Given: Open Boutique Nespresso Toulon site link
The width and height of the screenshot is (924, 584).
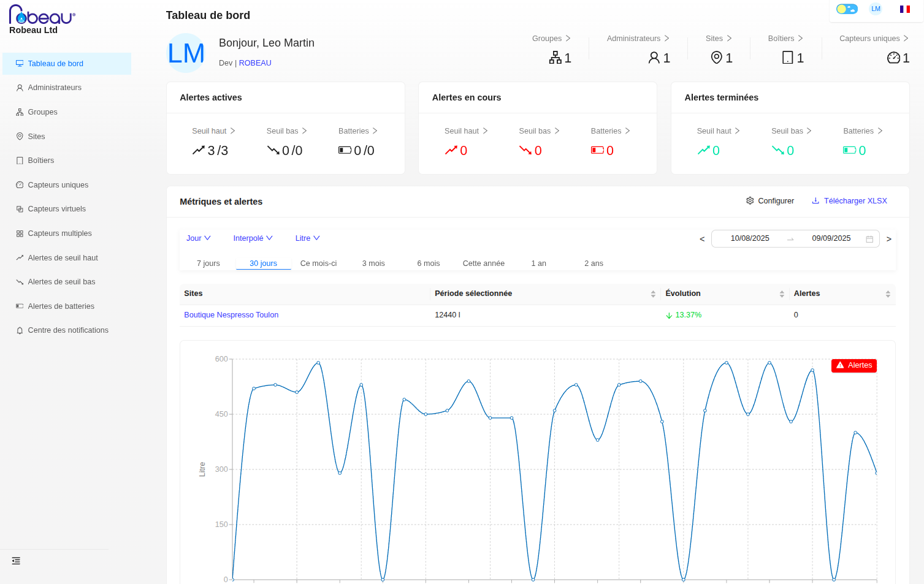Looking at the screenshot, I should (231, 315).
